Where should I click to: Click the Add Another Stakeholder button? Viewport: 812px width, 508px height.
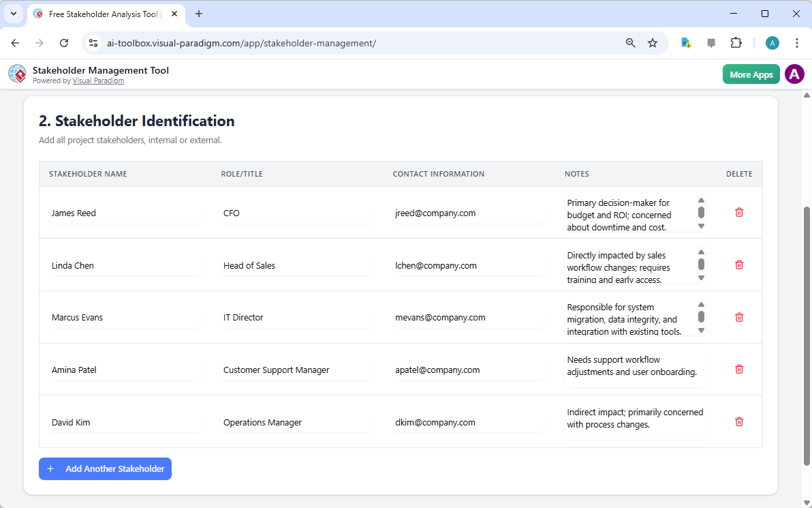105,468
